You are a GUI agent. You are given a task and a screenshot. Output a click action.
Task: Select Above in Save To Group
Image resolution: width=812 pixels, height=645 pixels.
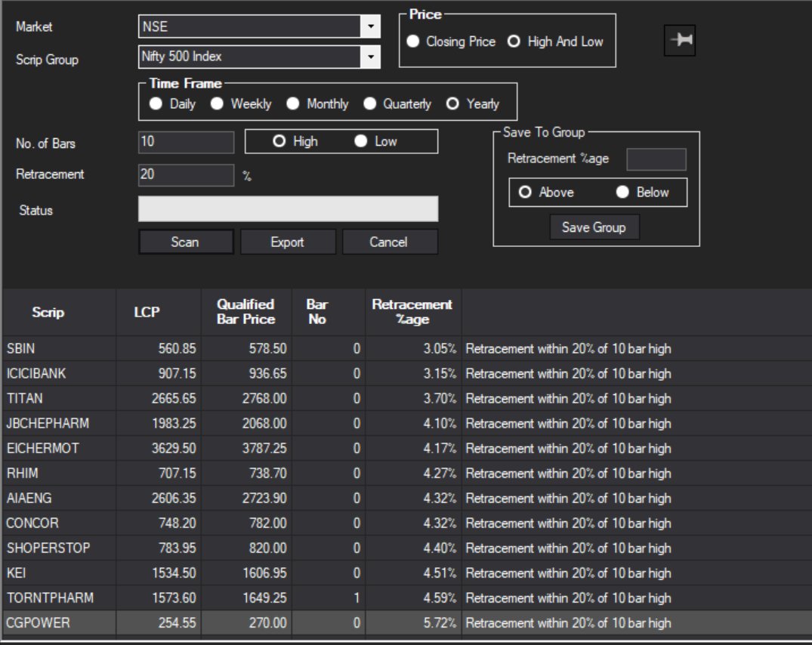546,192
